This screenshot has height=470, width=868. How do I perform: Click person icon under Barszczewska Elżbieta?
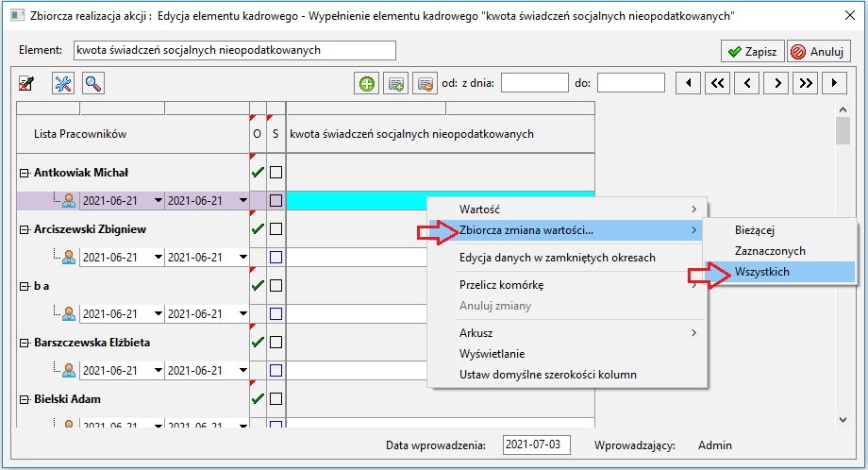coord(69,370)
